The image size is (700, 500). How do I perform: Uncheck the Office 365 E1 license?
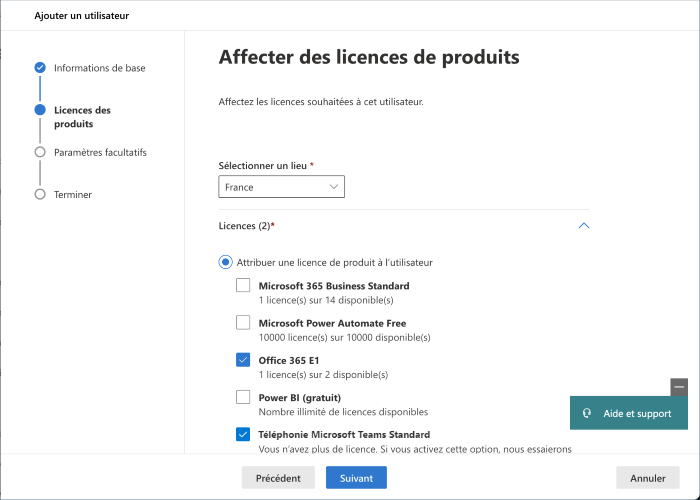pyautogui.click(x=243, y=359)
